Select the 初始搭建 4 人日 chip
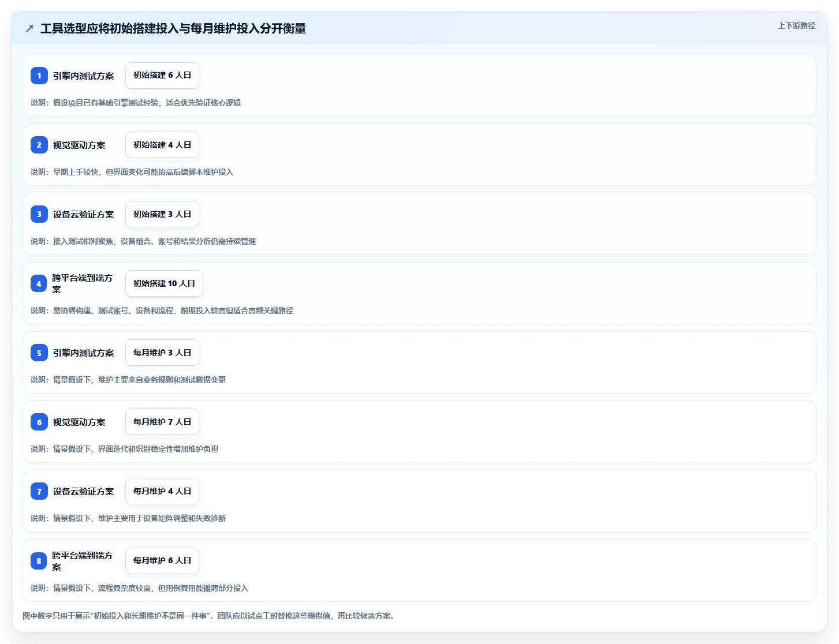The image size is (839, 644). point(162,145)
